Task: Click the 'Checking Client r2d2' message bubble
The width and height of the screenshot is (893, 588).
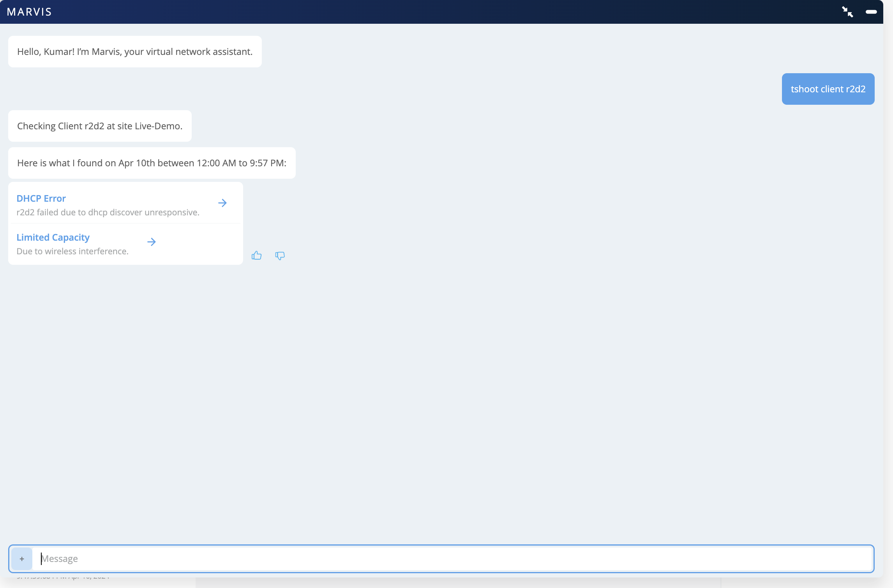Action: click(x=100, y=126)
